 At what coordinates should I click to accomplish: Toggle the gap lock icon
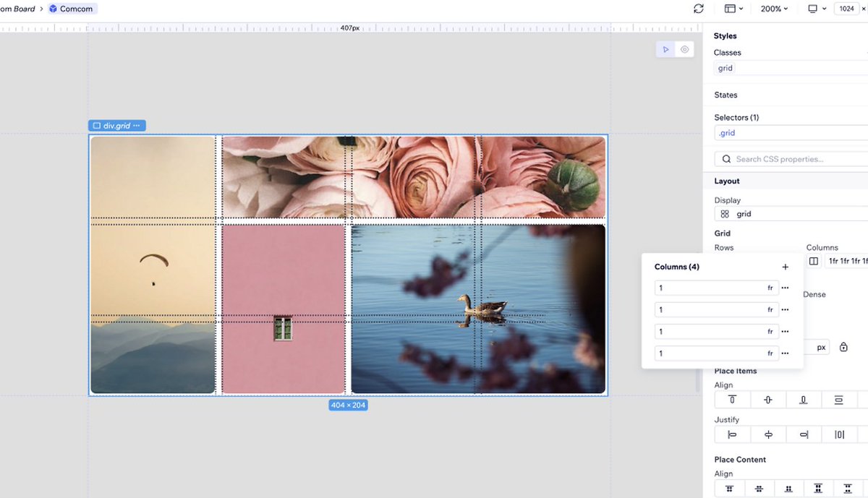[843, 347]
